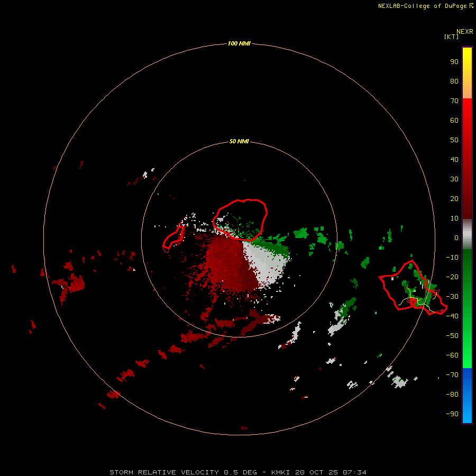Click the NEXR label above the color bar
The image size is (476, 476).
click(x=465, y=32)
